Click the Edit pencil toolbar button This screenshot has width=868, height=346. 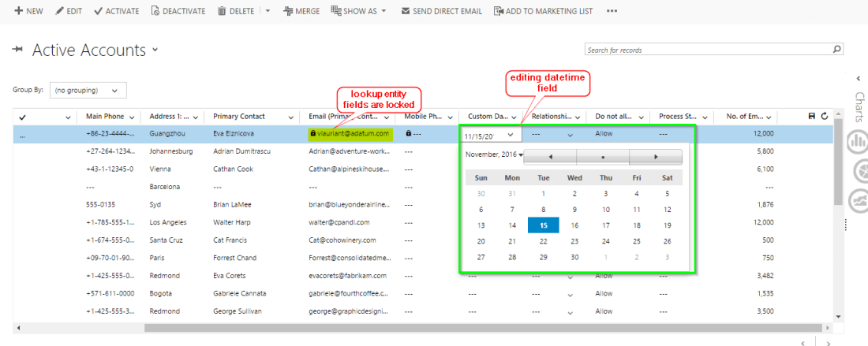coord(69,11)
